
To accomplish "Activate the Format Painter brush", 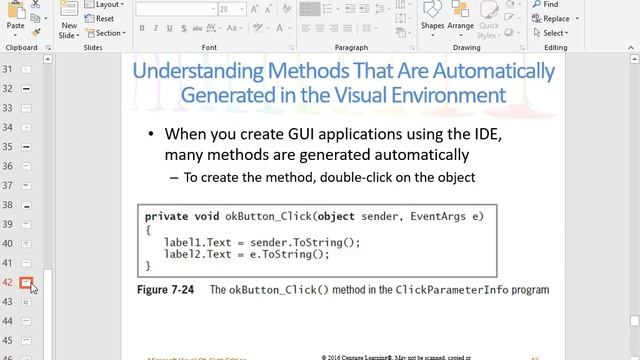I will tap(36, 33).
